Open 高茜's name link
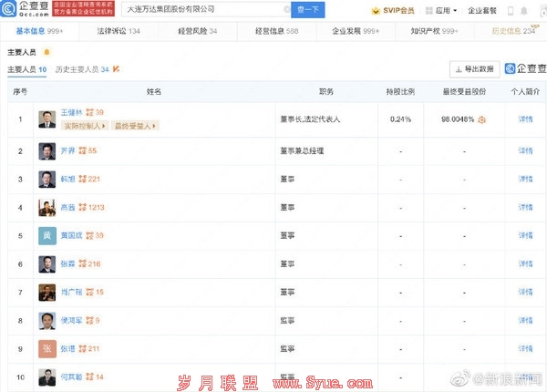Image resolution: width=547 pixels, height=392 pixels. [x=68, y=207]
